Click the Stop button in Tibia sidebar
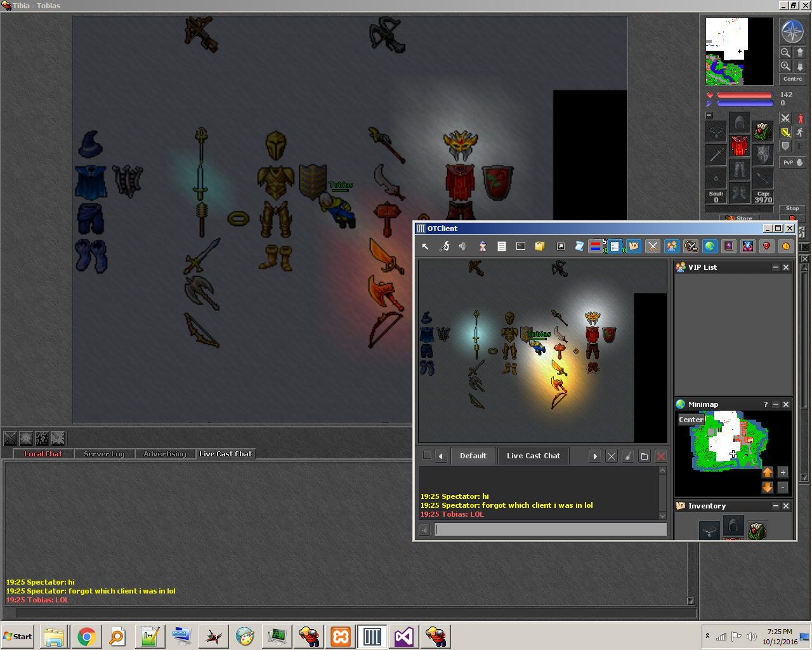This screenshot has width=812, height=650. pyautogui.click(x=792, y=208)
